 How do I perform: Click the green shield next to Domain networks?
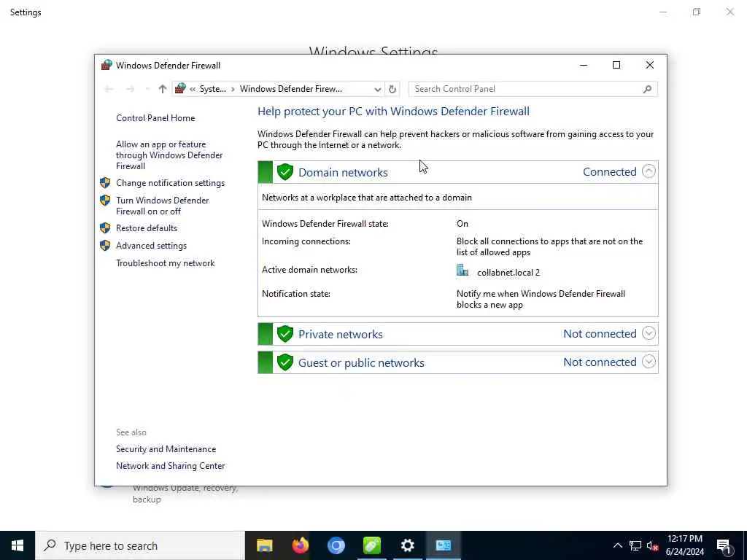285,172
